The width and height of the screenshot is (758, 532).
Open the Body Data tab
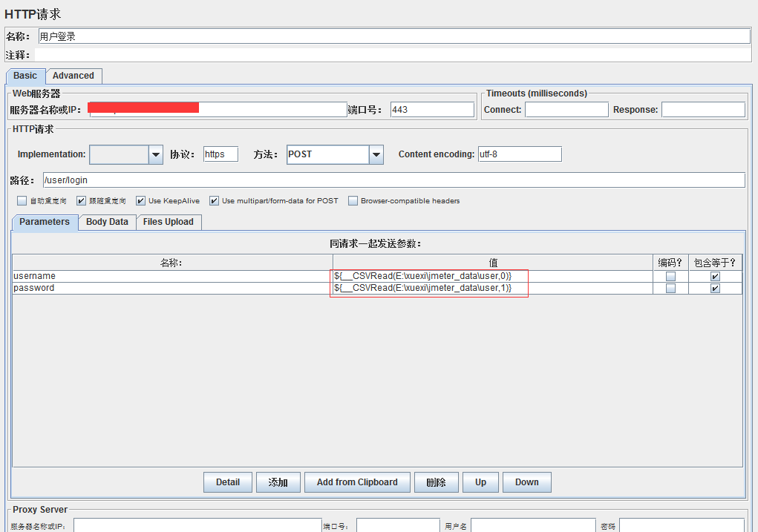[x=107, y=223]
